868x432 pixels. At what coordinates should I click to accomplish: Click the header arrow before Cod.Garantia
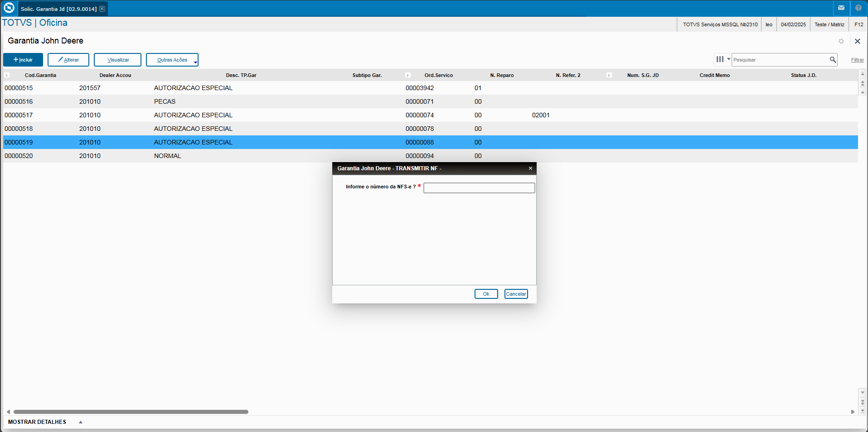(x=7, y=75)
